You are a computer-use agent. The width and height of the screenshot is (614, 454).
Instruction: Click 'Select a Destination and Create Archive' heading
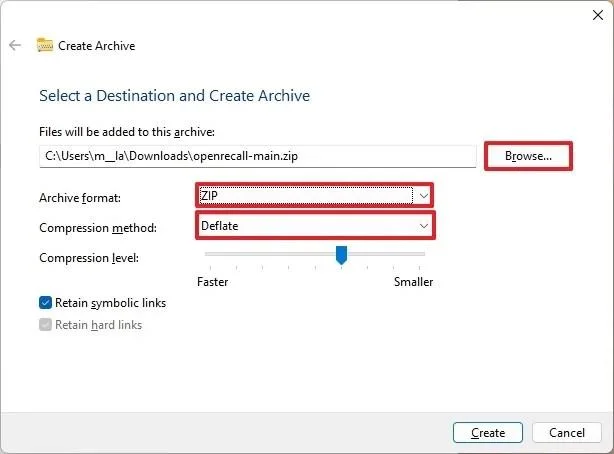tap(175, 96)
